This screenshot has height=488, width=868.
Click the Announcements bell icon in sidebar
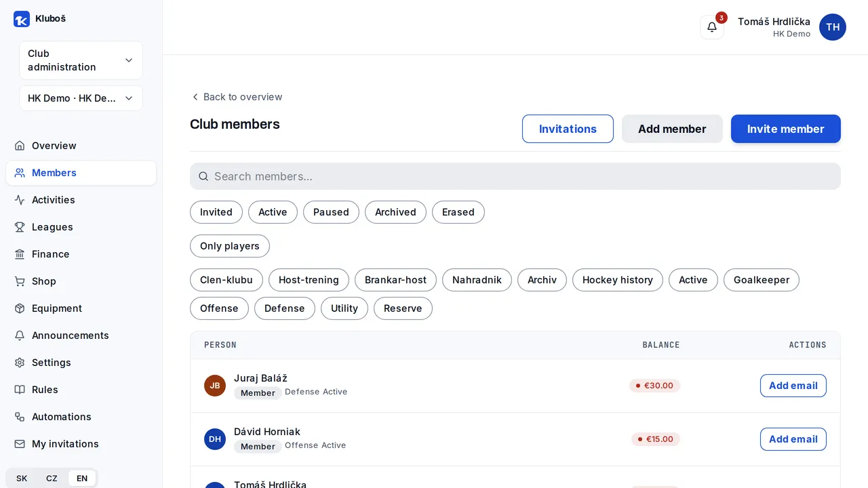[20, 335]
